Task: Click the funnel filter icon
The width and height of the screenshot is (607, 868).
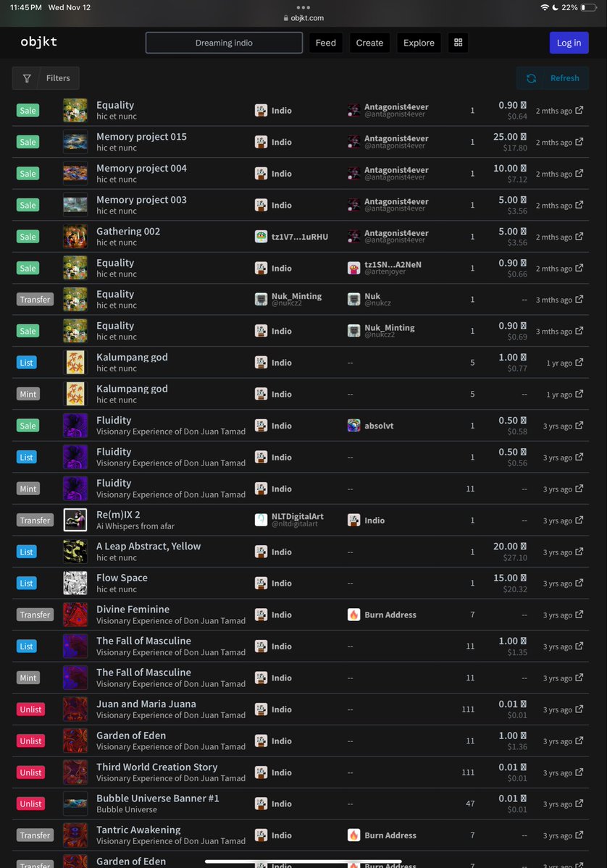Action: [27, 79]
